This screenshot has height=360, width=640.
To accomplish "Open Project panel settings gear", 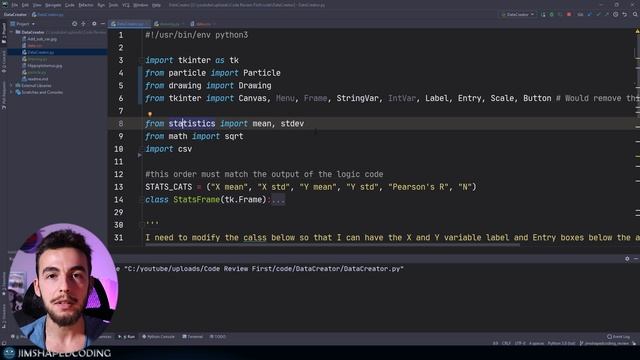I will (x=94, y=24).
